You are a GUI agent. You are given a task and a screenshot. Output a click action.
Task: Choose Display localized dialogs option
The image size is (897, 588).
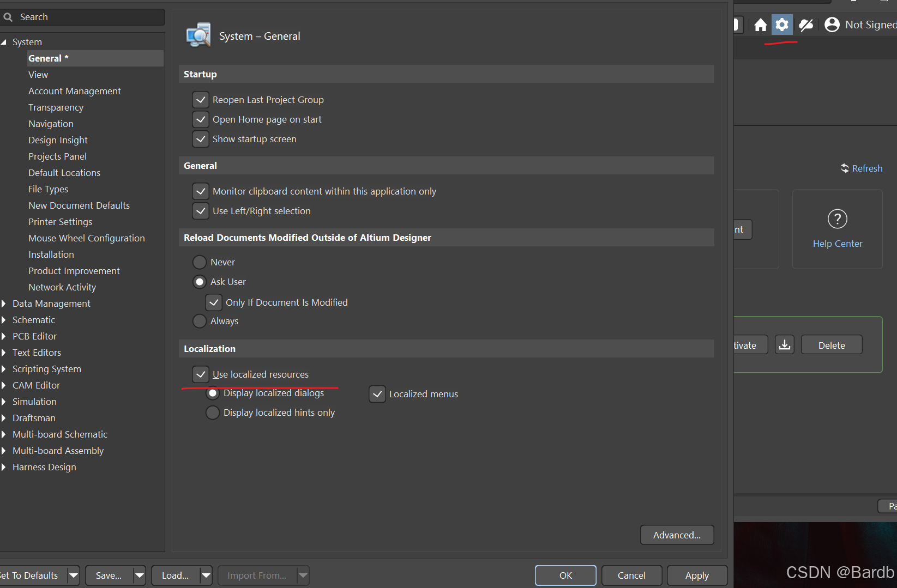pos(213,393)
